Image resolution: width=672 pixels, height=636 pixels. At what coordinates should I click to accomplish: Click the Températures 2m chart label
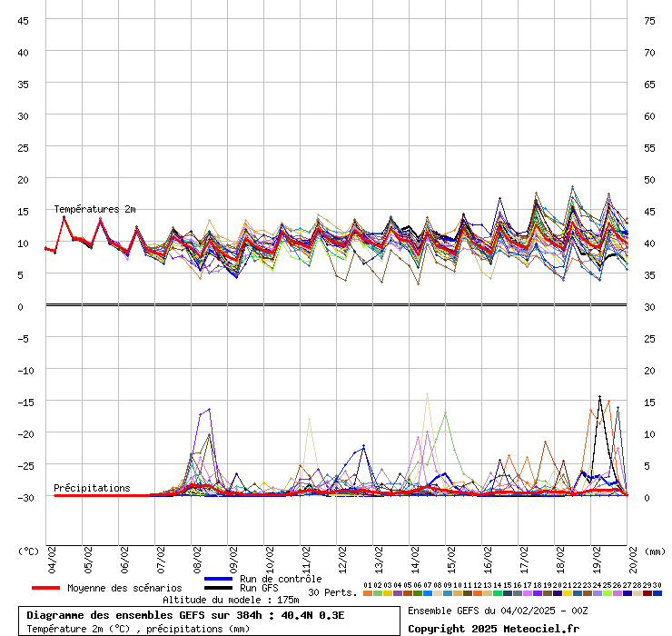(x=94, y=210)
